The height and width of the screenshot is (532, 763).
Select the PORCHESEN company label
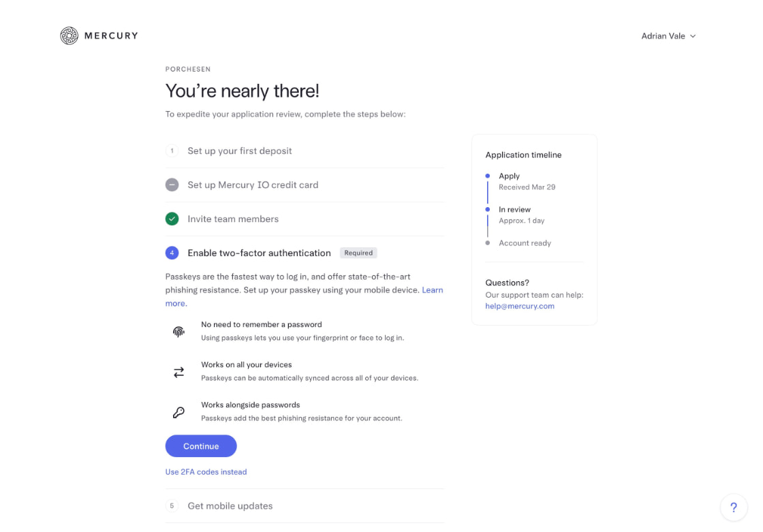click(x=188, y=69)
